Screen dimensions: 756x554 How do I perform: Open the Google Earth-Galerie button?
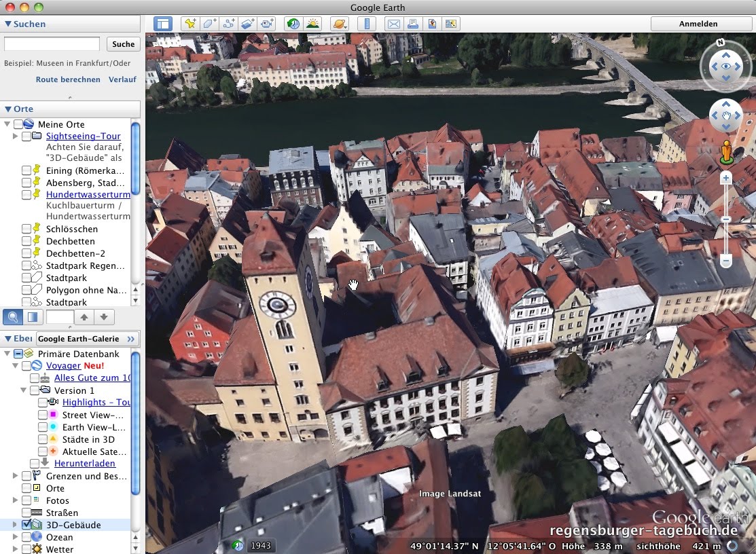(87, 339)
